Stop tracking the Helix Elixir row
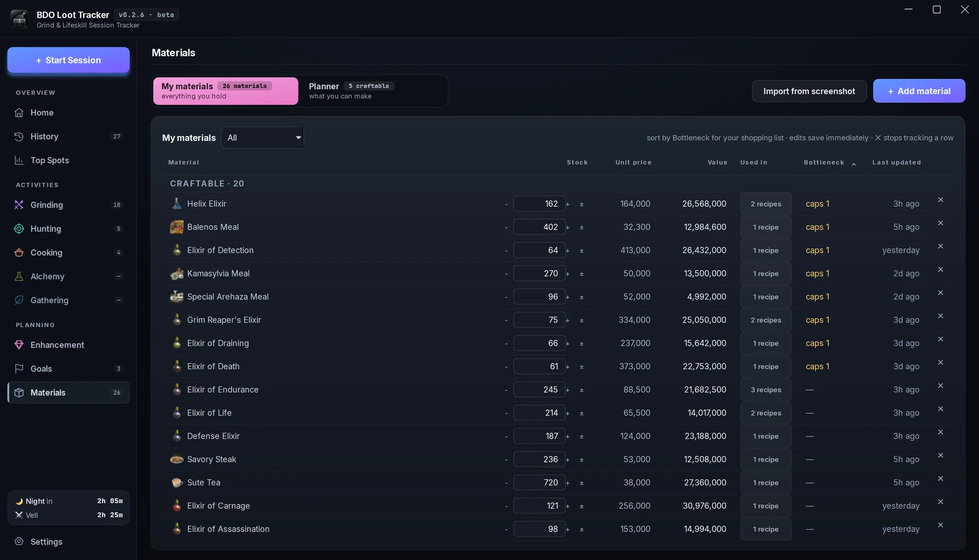Image resolution: width=979 pixels, height=560 pixels. click(940, 200)
